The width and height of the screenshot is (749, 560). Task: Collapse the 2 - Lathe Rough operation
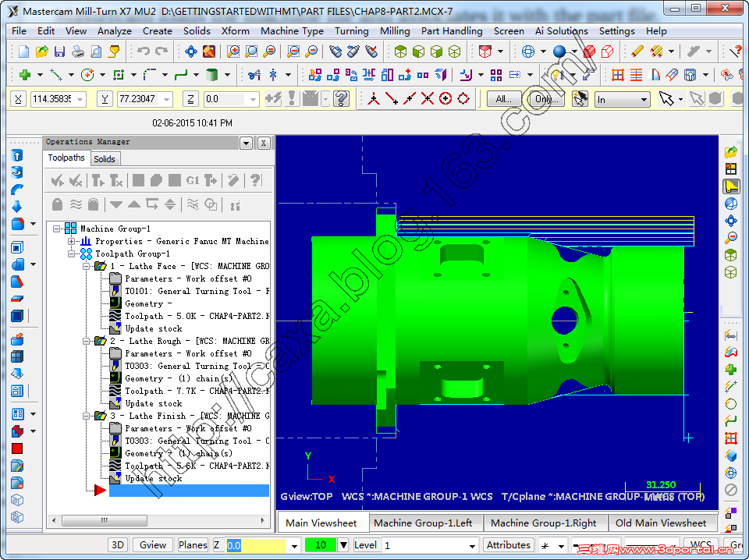[86, 341]
